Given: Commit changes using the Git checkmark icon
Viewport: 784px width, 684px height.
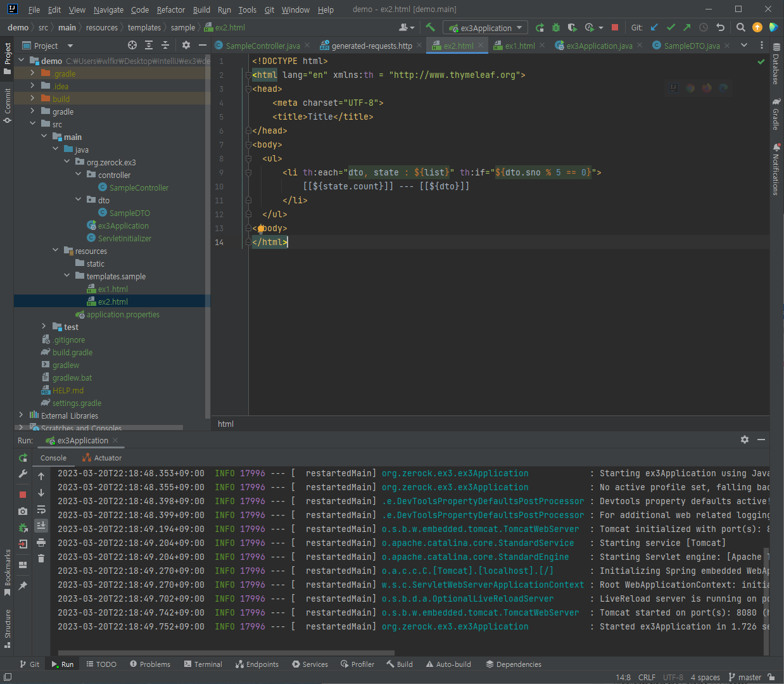Looking at the screenshot, I should [671, 27].
